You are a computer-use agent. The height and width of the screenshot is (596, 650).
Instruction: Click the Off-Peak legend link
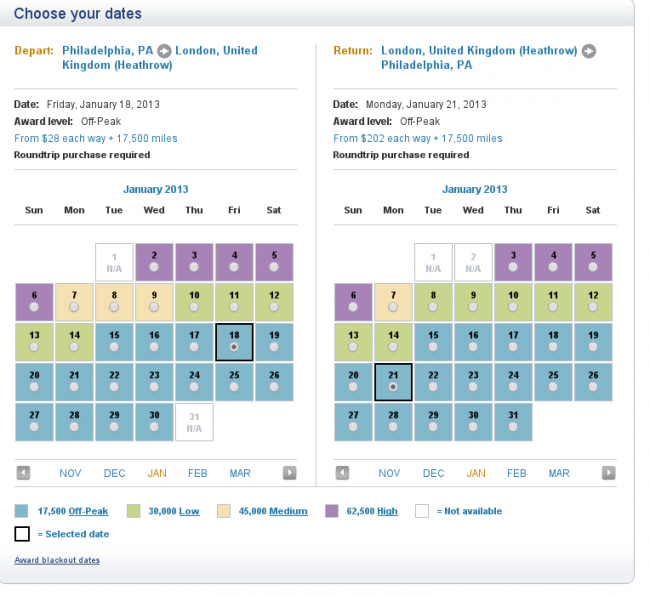[x=89, y=511]
